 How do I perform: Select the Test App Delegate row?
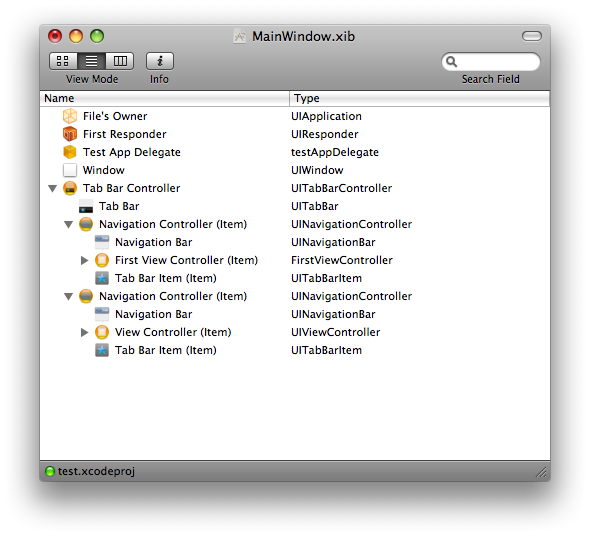(x=295, y=152)
